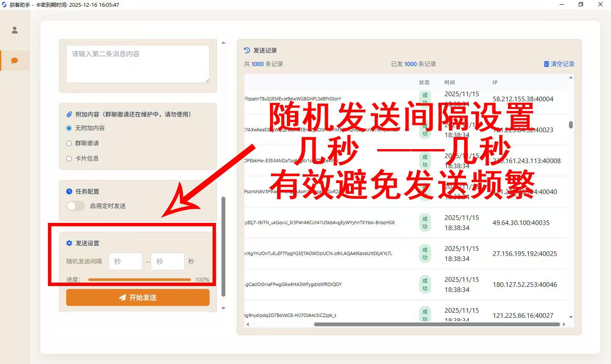Image resolution: width=611 pixels, height=364 pixels.
Task: Click the paperclip icon for 附加内容
Action: pyautogui.click(x=69, y=114)
